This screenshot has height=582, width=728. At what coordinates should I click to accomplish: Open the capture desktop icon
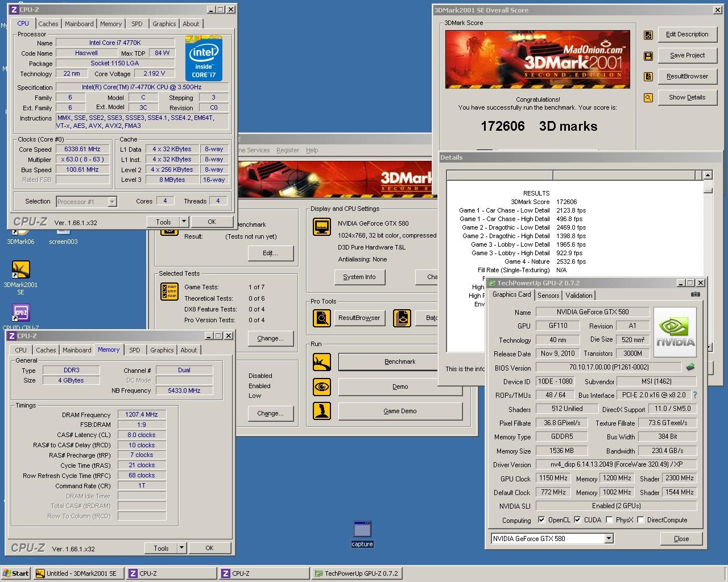click(362, 530)
